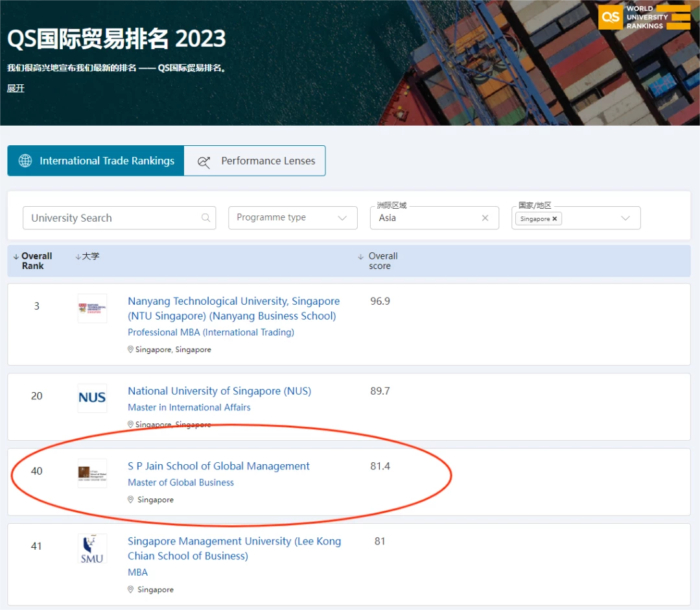The height and width of the screenshot is (610, 700).
Task: Click the magnifier icon in University Search
Action: click(206, 217)
